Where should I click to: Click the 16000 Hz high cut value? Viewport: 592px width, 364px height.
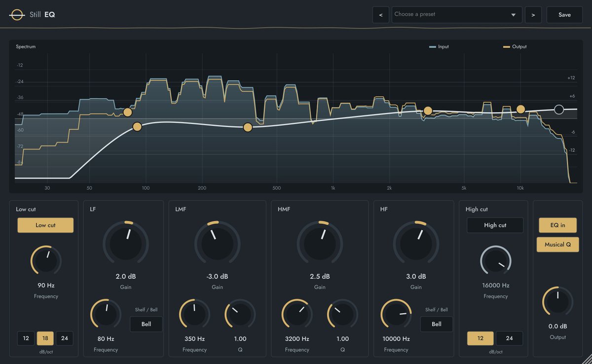point(496,286)
